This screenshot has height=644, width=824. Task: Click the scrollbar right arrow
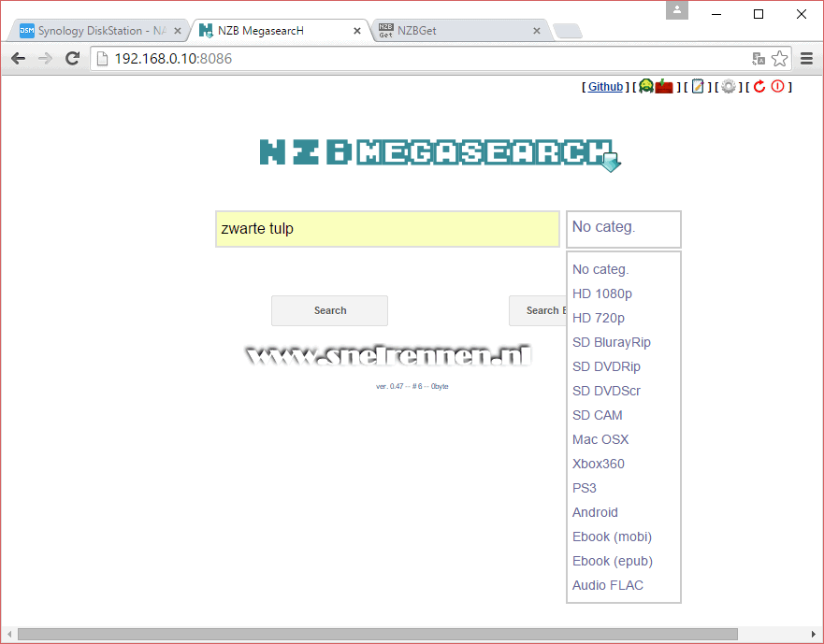tap(814, 634)
